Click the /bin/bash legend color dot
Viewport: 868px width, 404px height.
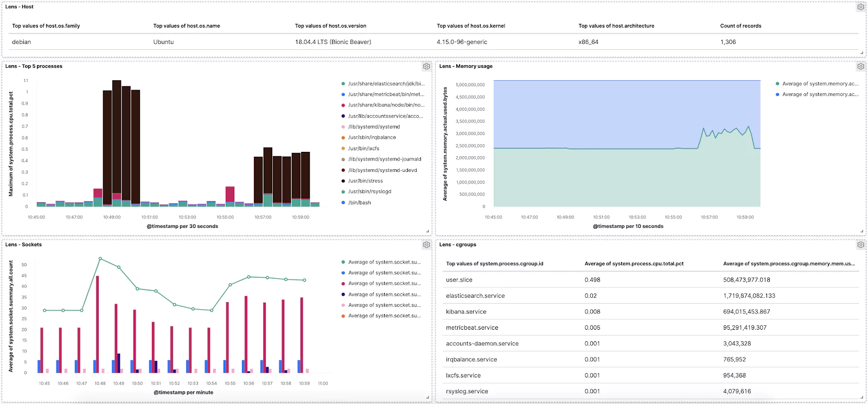click(x=343, y=202)
